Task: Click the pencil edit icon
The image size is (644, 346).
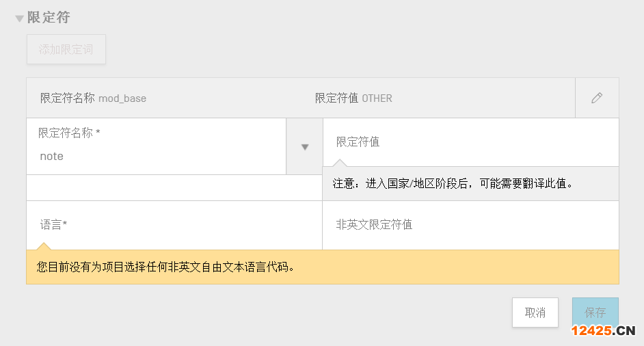Action: (597, 98)
